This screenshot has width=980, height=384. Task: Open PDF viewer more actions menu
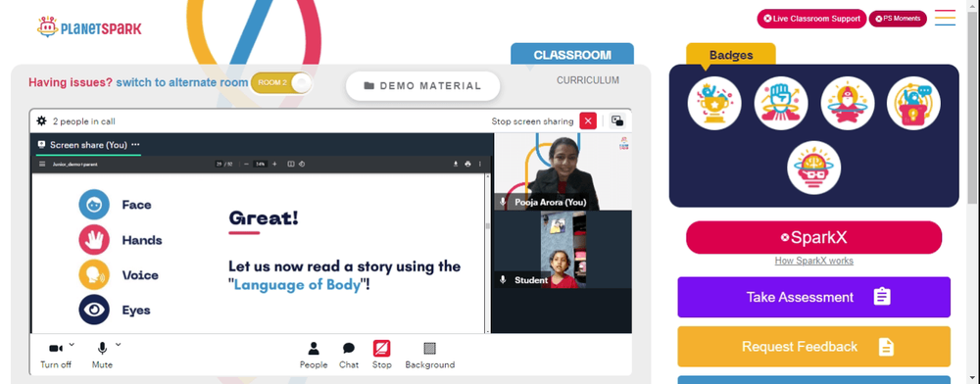pos(480,165)
